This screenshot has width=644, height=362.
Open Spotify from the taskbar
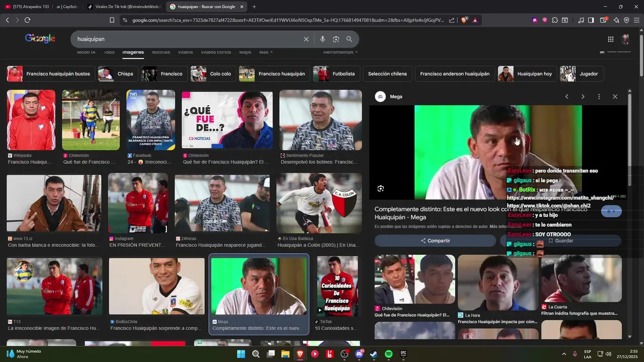coord(388,354)
